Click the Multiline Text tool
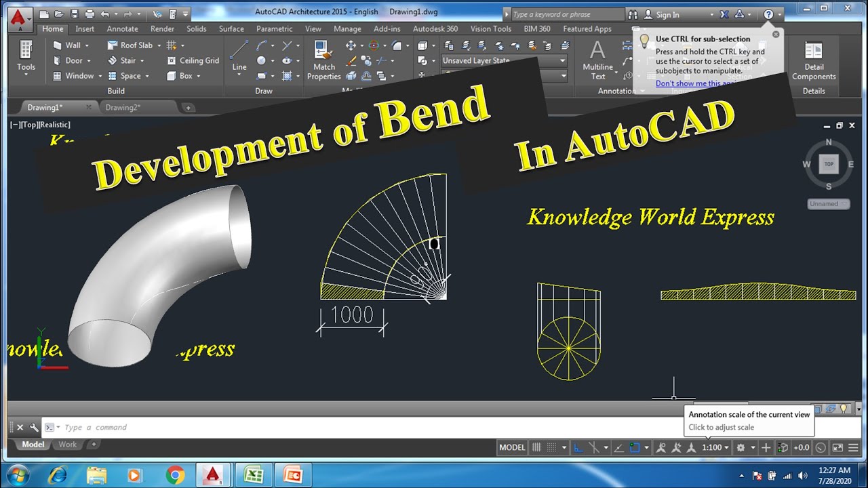Image resolution: width=868 pixels, height=488 pixels. [x=597, y=61]
